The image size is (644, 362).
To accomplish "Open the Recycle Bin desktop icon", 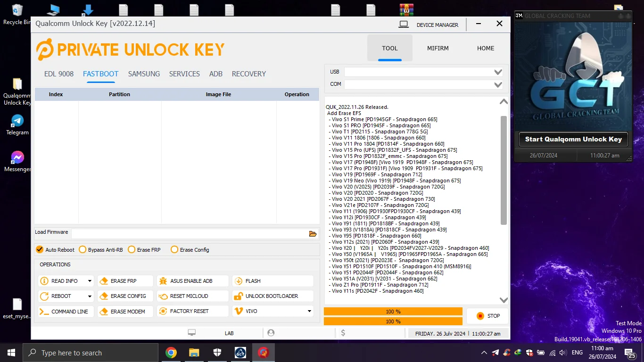I will point(17,15).
